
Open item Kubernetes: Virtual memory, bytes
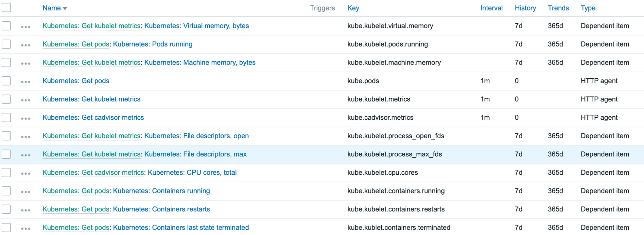coord(197,26)
